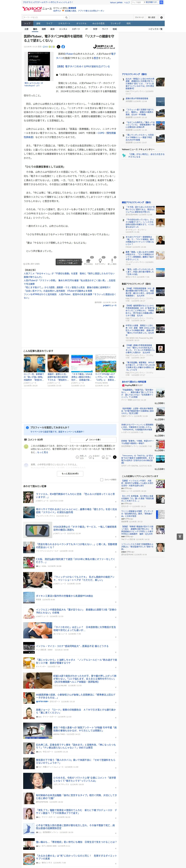
Task: Click the コメントを書く button
Action: (93, 440)
